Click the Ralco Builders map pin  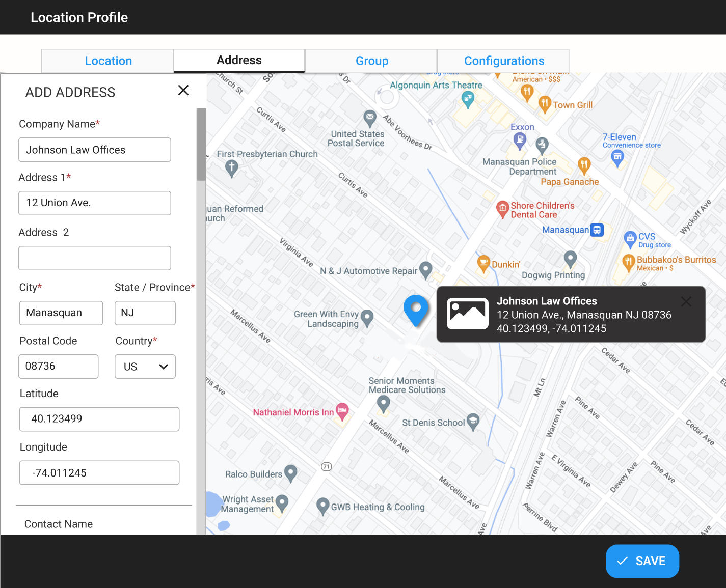(291, 473)
